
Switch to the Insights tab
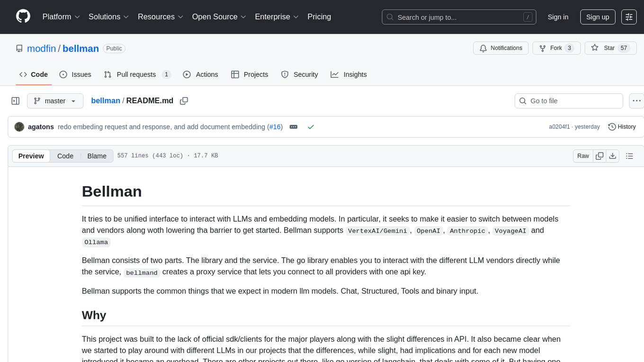[x=349, y=74]
